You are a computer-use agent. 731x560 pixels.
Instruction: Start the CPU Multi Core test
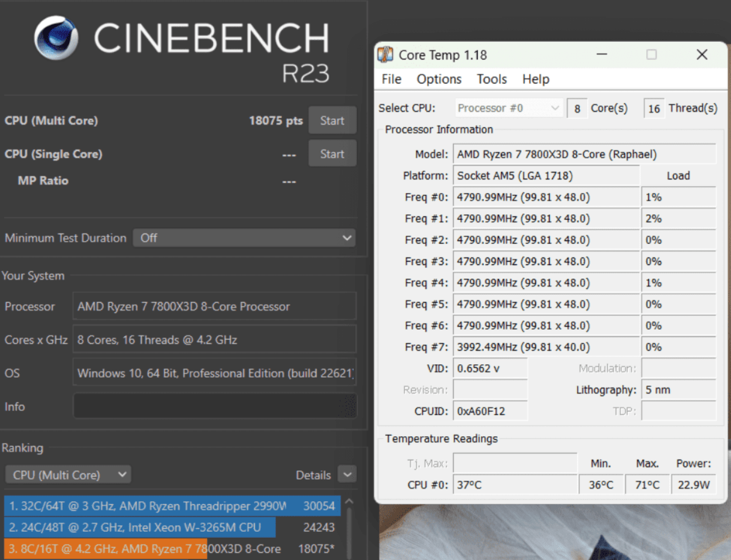(x=332, y=120)
